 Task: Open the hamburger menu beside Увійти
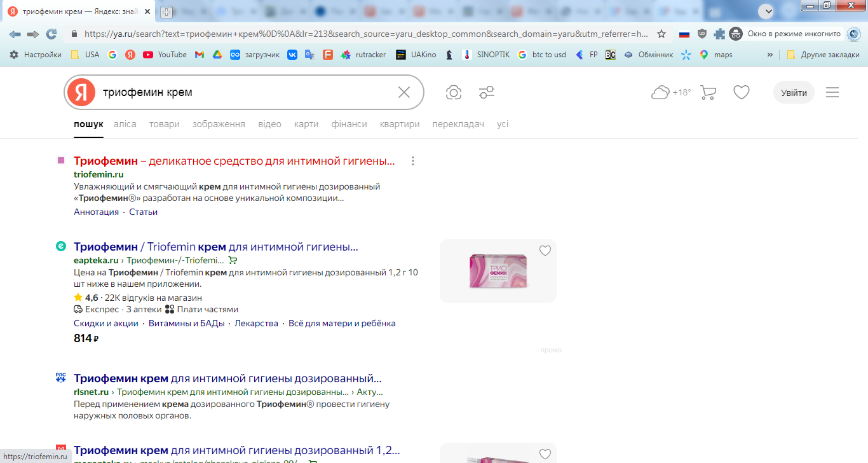[x=832, y=92]
